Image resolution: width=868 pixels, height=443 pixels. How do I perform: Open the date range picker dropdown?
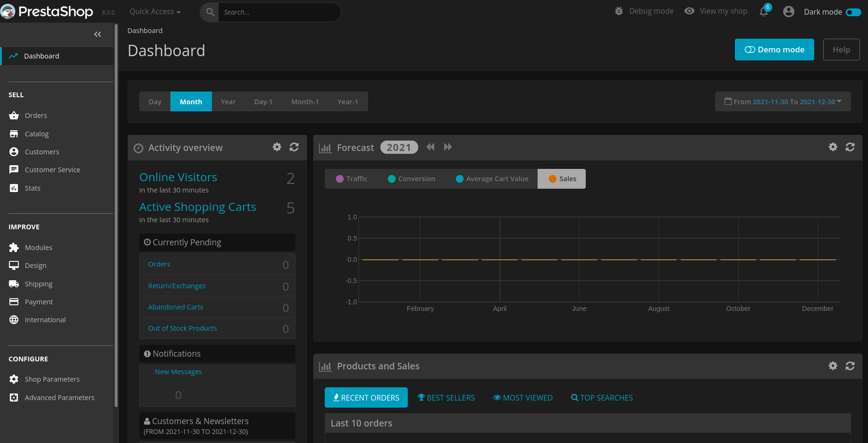(783, 101)
